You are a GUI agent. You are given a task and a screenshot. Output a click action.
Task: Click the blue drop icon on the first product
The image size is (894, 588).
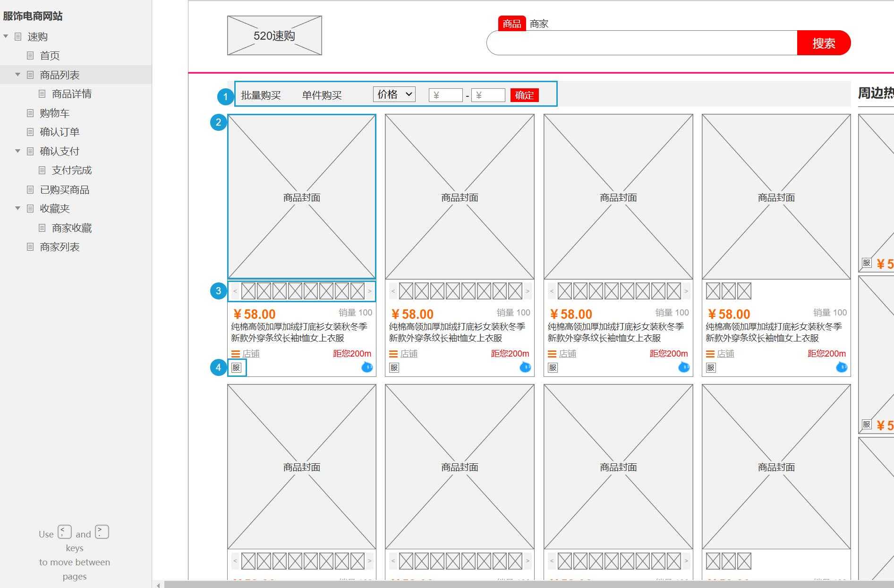366,367
